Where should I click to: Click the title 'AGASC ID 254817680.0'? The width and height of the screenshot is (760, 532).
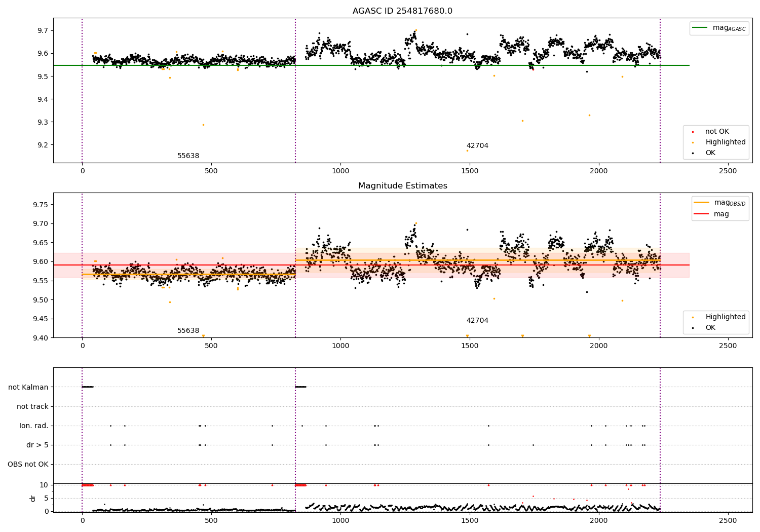coord(402,11)
